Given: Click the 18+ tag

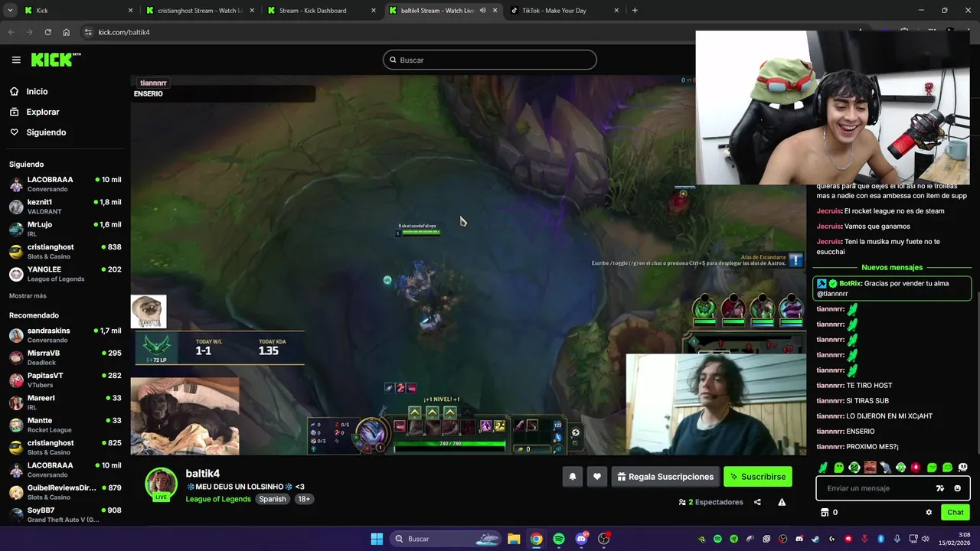Looking at the screenshot, I should [x=303, y=499].
